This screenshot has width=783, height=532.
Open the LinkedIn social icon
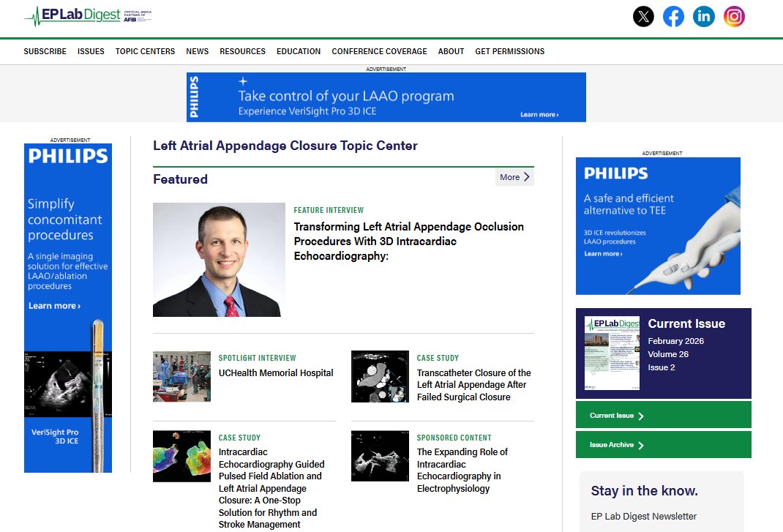(x=703, y=17)
